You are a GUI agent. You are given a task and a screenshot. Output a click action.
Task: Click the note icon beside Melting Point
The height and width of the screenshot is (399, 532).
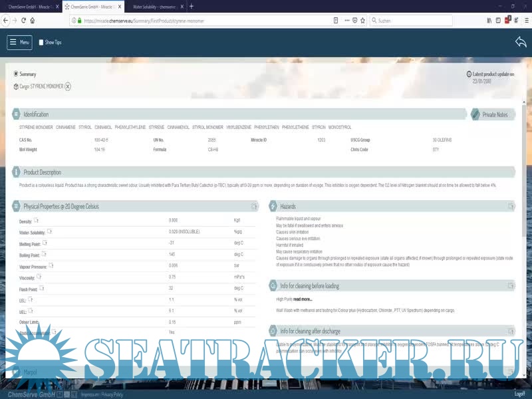click(45, 243)
